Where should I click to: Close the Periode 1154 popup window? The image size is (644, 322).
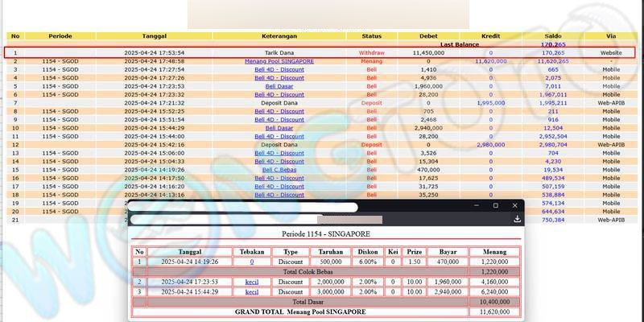[x=515, y=206]
